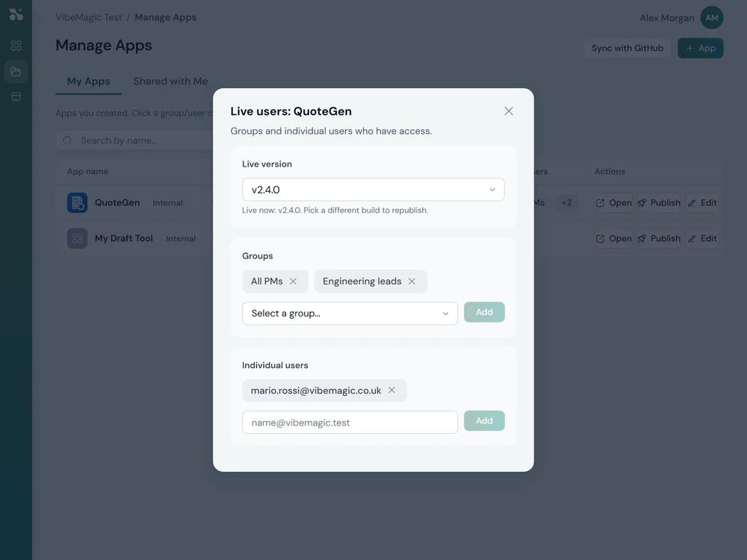
Task: Click the search magnifier icon
Action: point(68,140)
